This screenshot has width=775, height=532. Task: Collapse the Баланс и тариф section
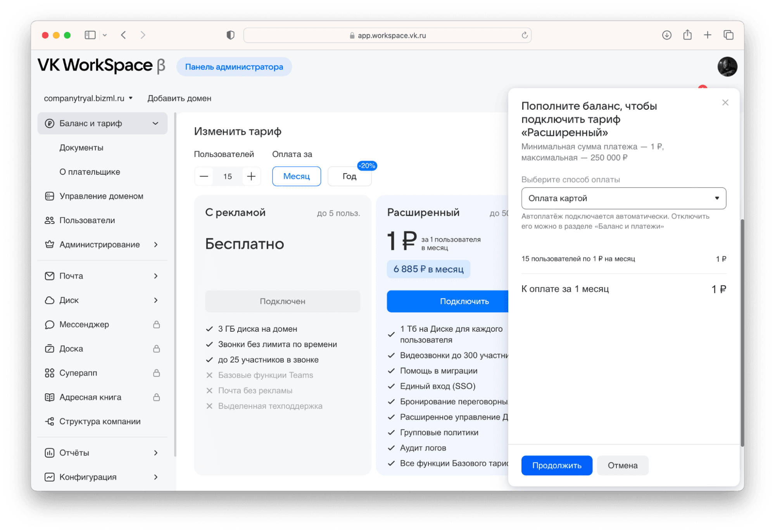tap(155, 123)
